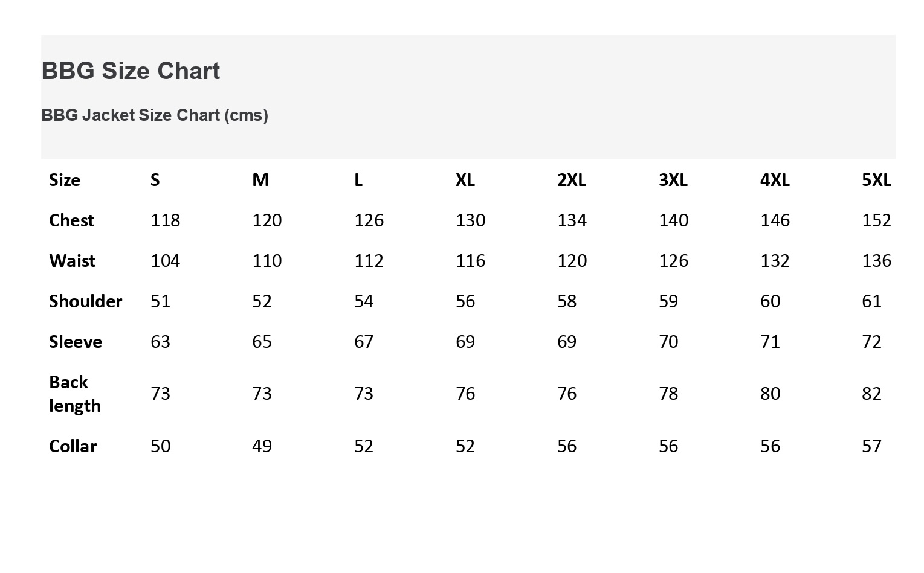
Task: Click the "Waist" row label
Action: click(72, 261)
